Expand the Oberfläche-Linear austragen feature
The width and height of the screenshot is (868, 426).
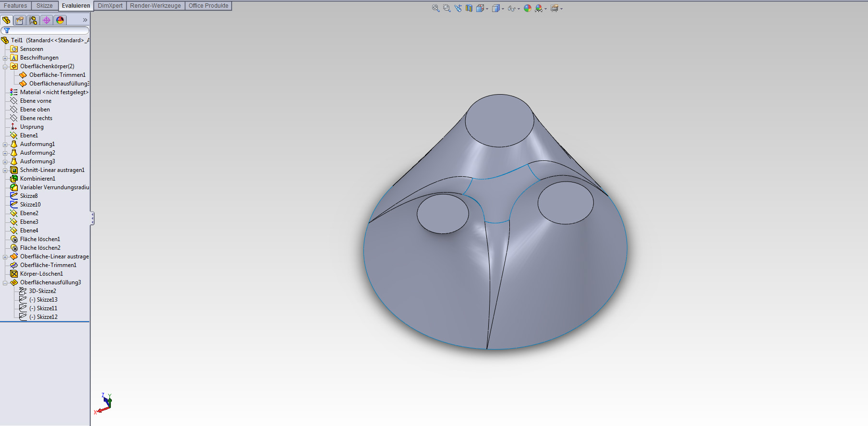click(5, 257)
